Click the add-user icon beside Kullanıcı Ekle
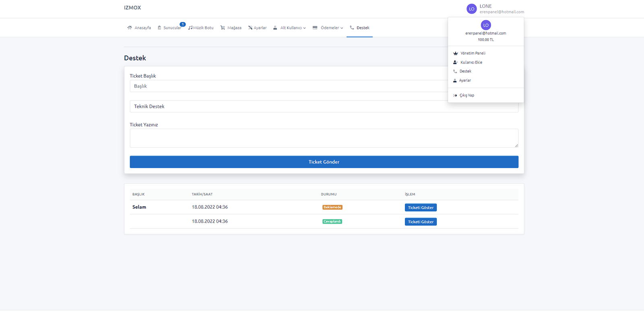 (456, 62)
